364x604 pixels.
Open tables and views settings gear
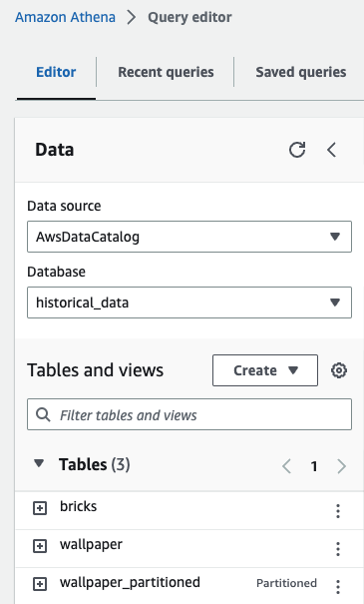coord(339,370)
